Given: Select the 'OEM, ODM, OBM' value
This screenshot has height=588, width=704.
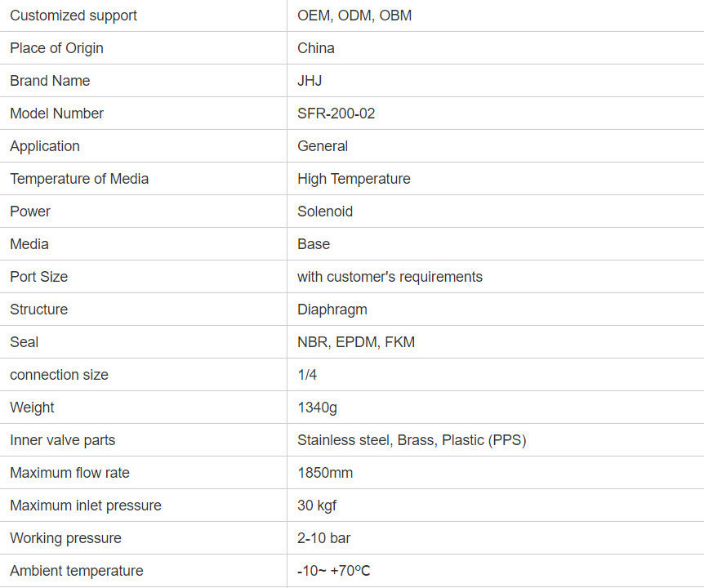Looking at the screenshot, I should (x=354, y=16).
